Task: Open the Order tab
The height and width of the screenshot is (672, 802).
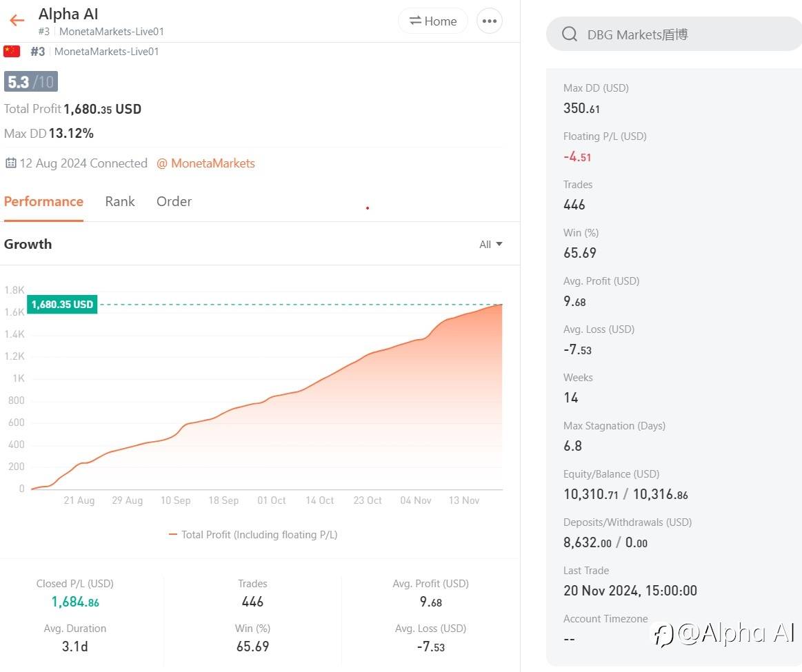Action: coord(174,201)
